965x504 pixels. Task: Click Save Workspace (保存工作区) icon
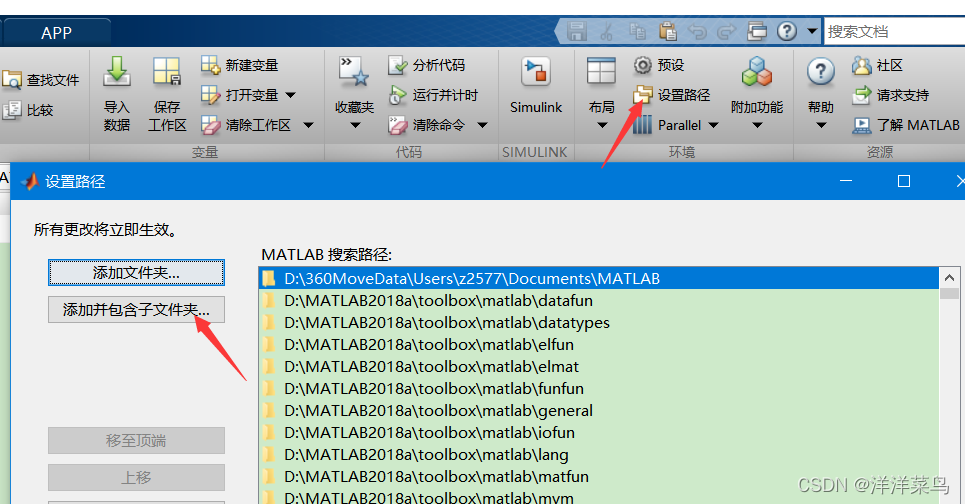coord(167,71)
